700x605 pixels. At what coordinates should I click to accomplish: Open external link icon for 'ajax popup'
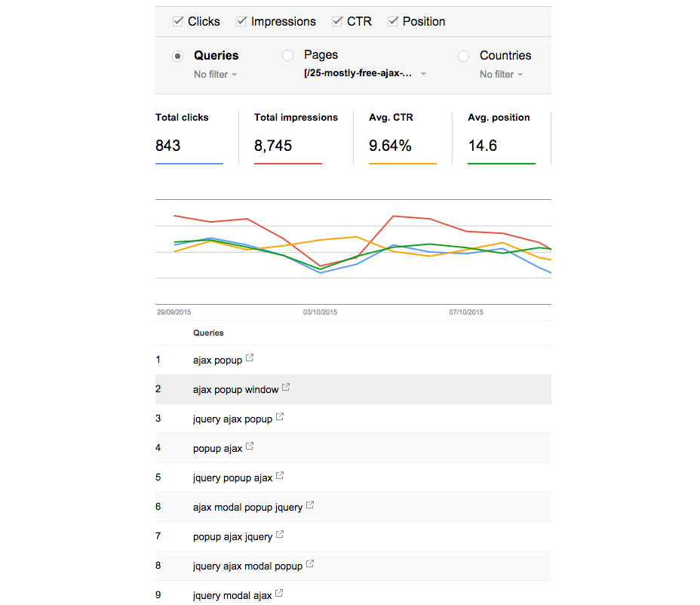pos(250,358)
